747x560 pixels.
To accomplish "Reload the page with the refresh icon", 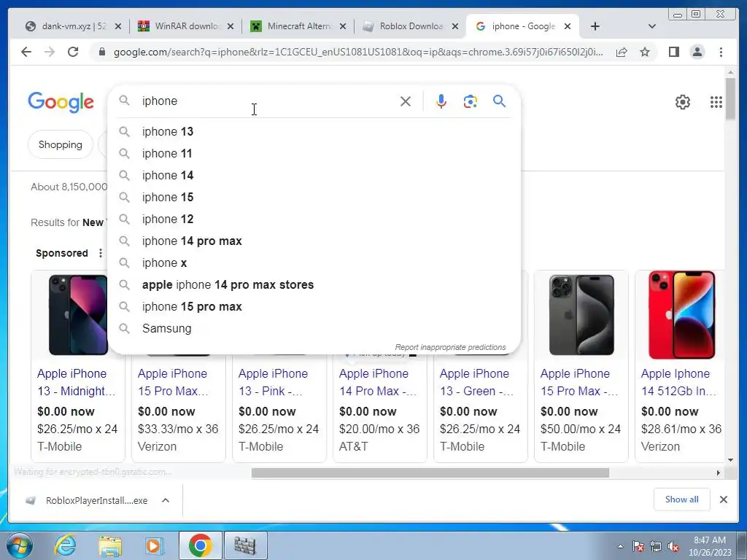I will pos(73,52).
